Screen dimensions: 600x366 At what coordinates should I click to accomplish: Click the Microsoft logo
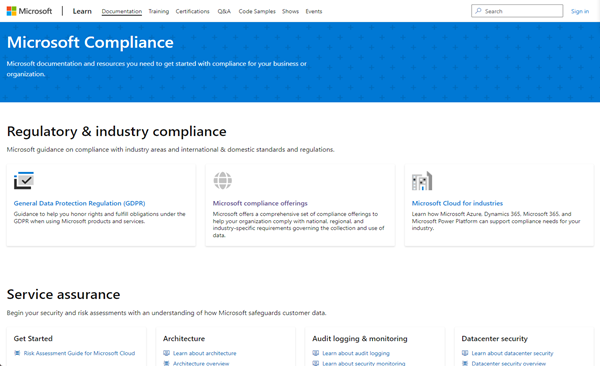point(29,11)
